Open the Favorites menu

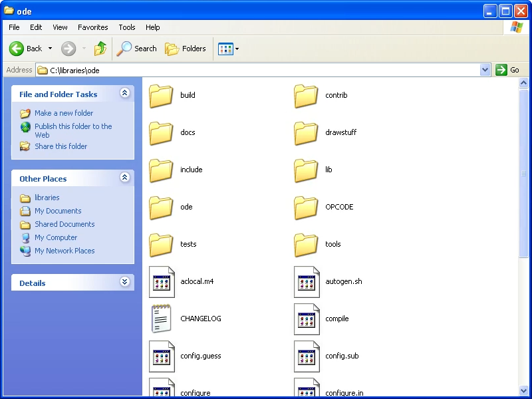(x=92, y=27)
